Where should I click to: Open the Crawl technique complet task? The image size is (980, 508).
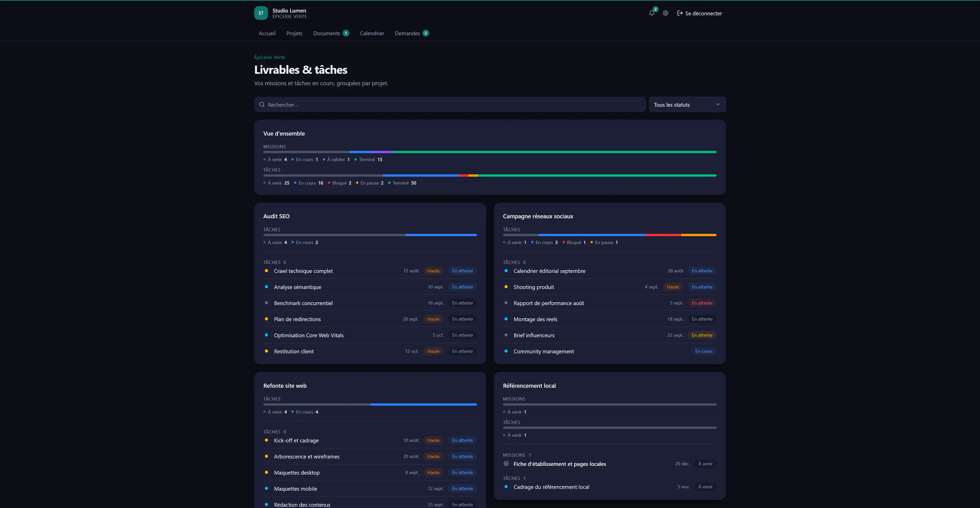[370, 271]
